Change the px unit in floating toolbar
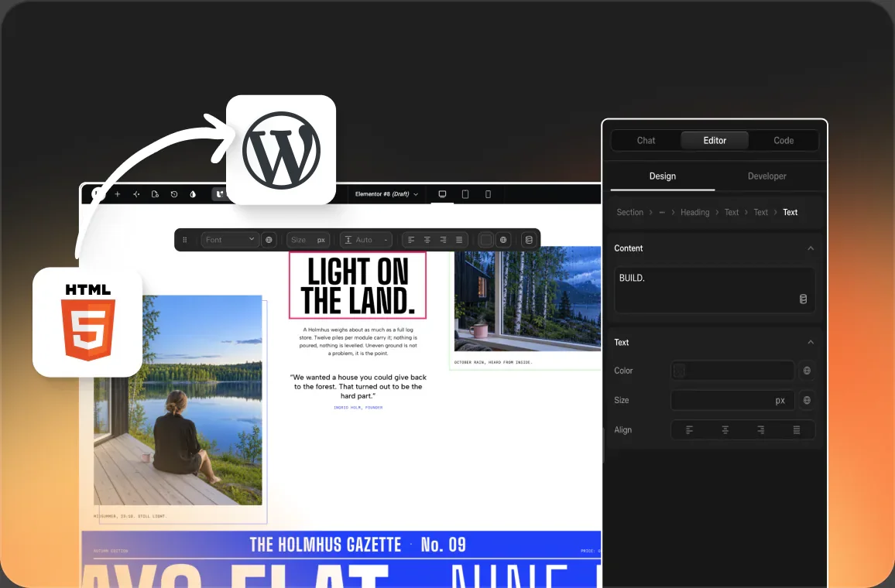Viewport: 895px width, 588px height. coord(321,240)
